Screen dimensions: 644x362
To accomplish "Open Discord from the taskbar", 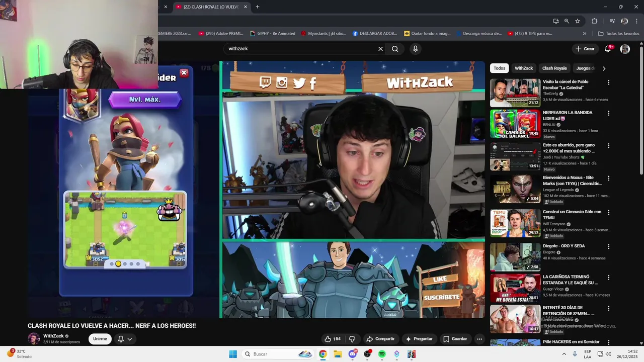I will (352, 354).
